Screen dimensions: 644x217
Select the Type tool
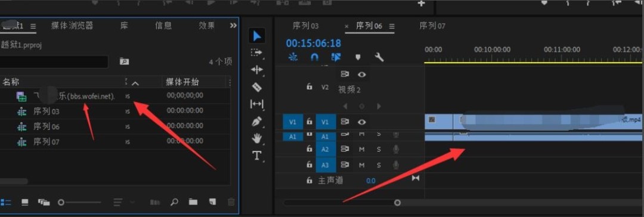[x=256, y=156]
